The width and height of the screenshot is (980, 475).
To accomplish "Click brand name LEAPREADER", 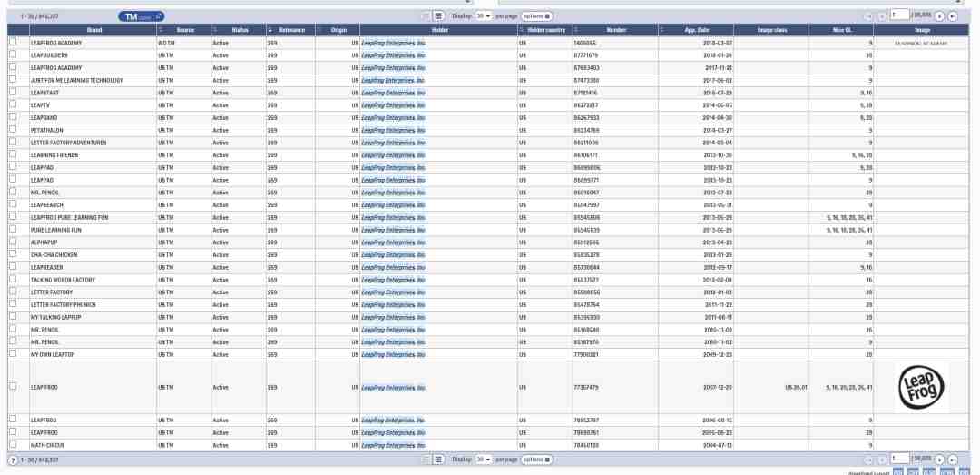I will click(47, 267).
